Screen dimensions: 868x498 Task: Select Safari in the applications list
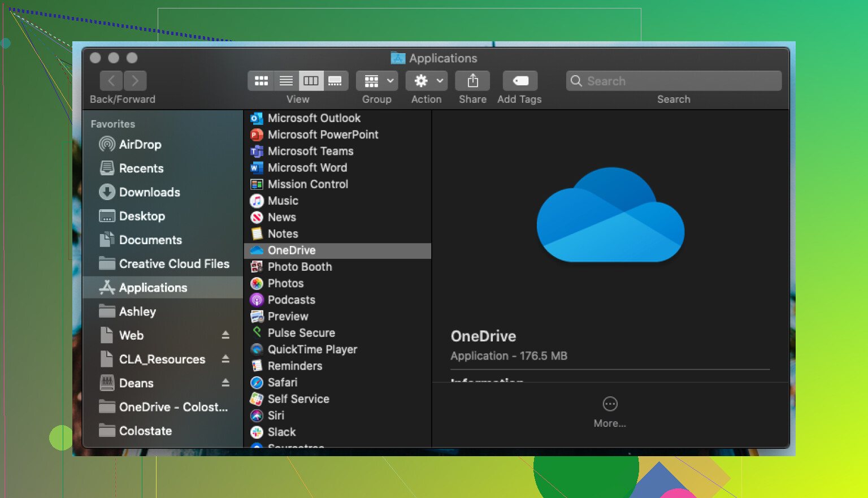pos(282,383)
